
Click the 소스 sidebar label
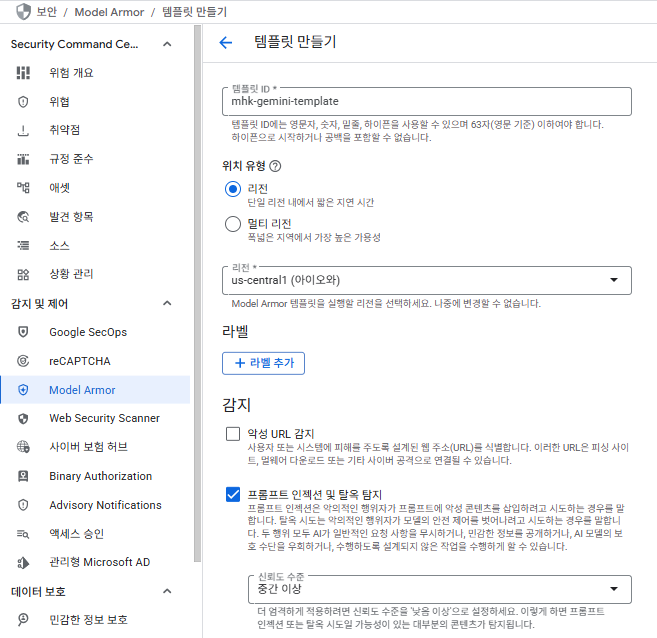tap(59, 245)
